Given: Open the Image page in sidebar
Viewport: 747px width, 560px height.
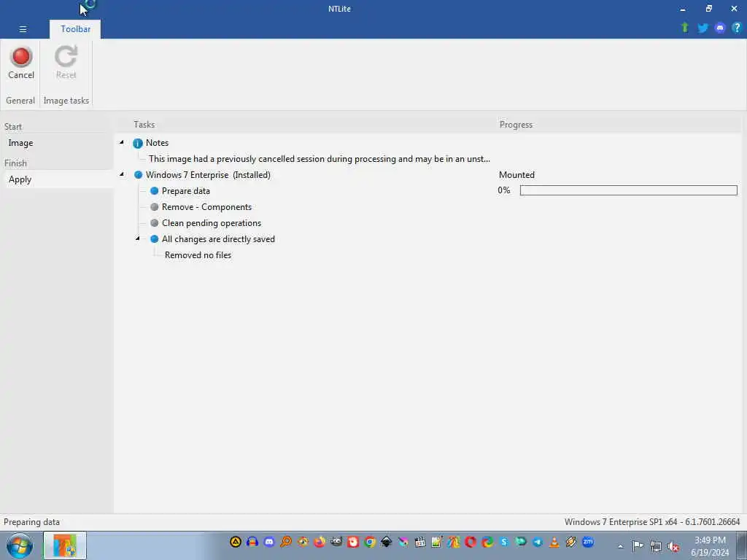Looking at the screenshot, I should coord(20,143).
